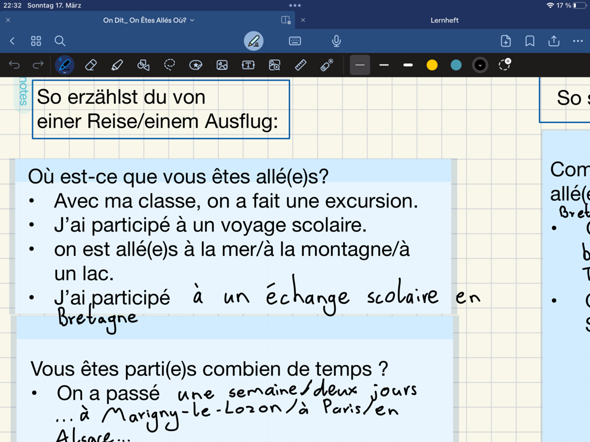The height and width of the screenshot is (442, 590).
Task: Toggle pen writing mode on or off
Action: (254, 41)
